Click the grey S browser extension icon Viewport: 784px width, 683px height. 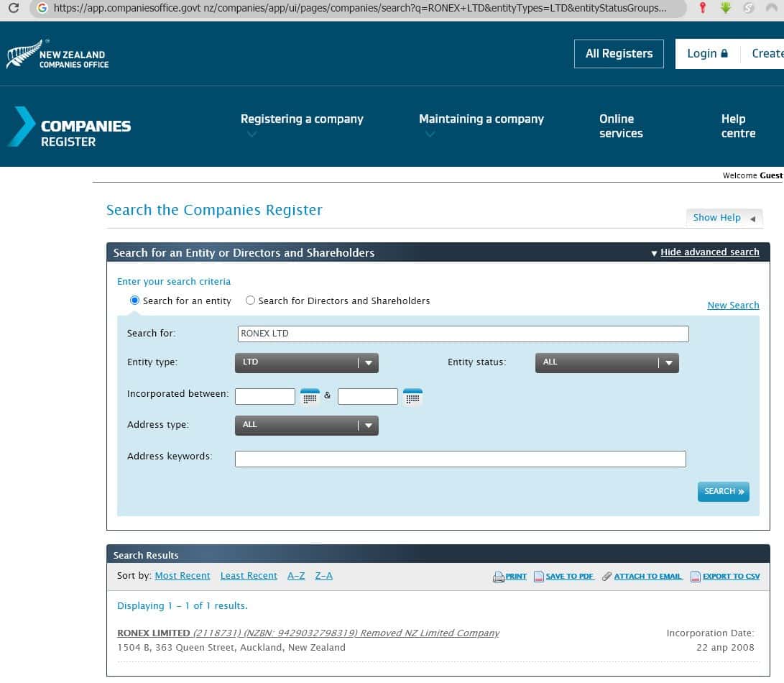tap(749, 7)
